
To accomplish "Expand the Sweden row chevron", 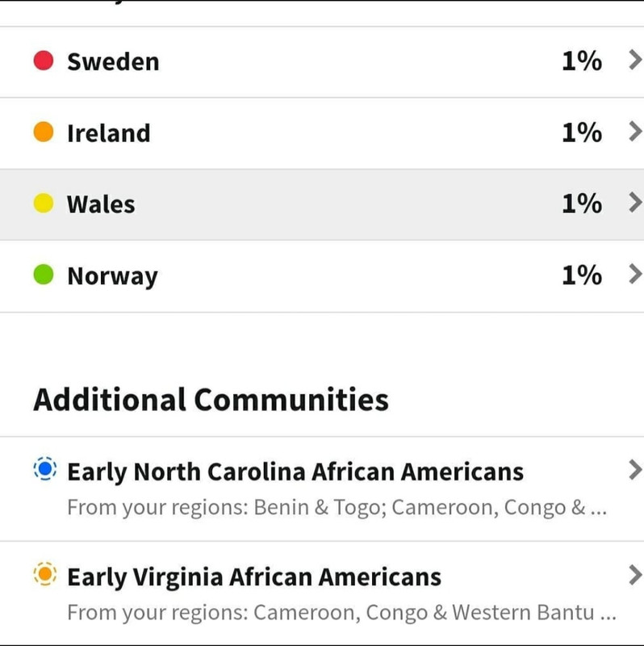I will click(x=634, y=61).
